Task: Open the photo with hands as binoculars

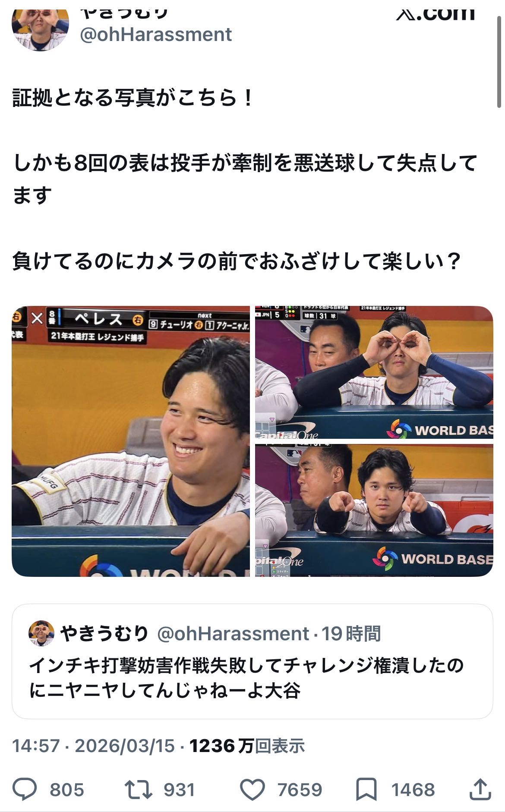Action: pyautogui.click(x=374, y=372)
